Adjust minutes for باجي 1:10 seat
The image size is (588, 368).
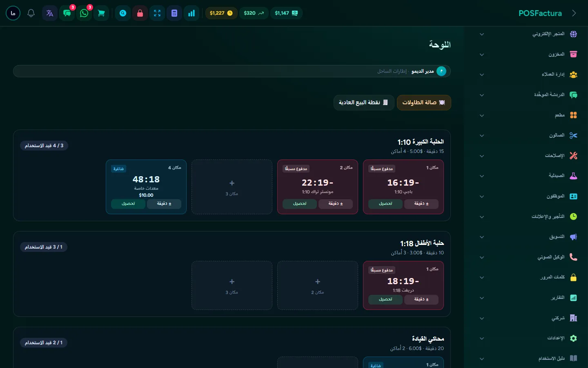pyautogui.click(x=421, y=204)
